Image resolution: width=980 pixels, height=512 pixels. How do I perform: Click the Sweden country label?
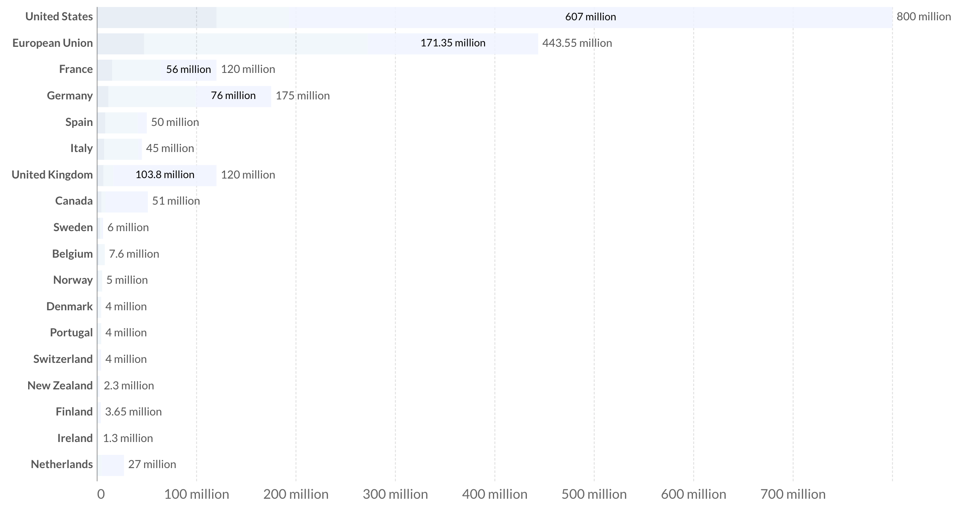73,227
